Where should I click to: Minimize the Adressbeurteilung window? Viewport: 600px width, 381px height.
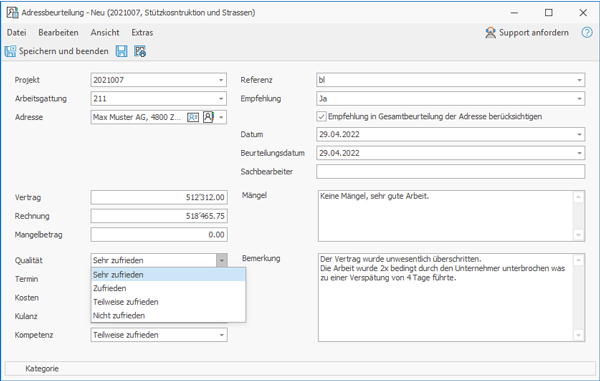[x=514, y=13]
